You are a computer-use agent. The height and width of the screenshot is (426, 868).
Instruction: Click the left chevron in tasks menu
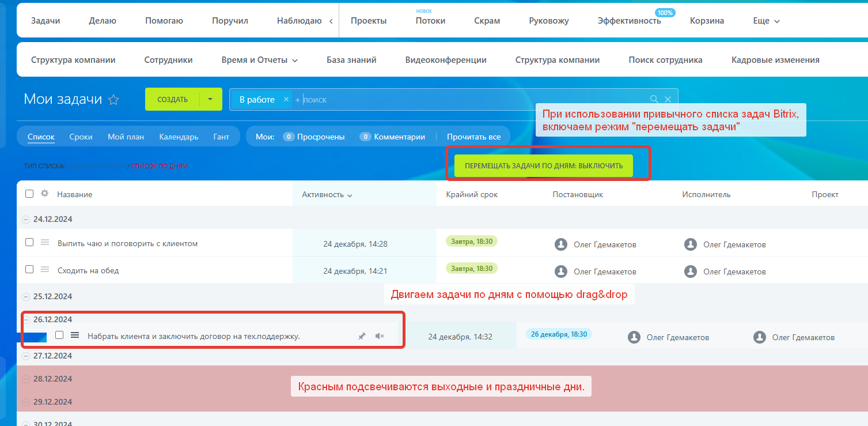331,21
